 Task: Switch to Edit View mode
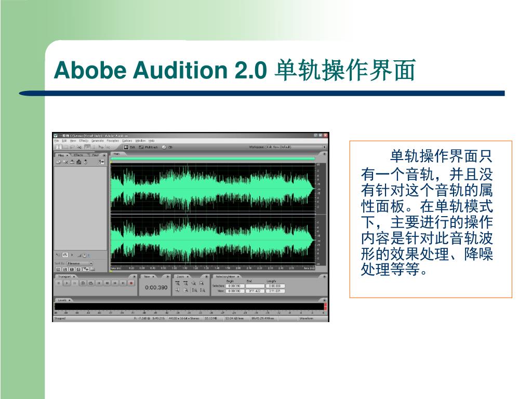pos(129,147)
